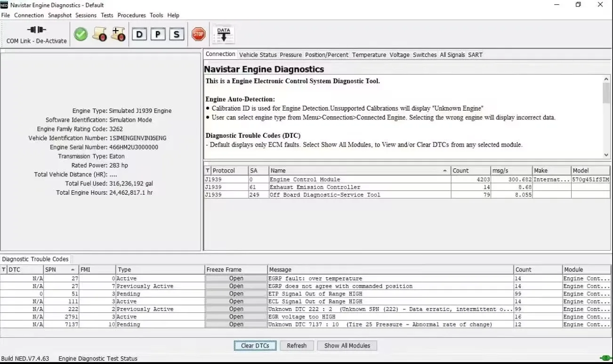The height and width of the screenshot is (364, 613).
Task: Switch to the Vehicle Status tab
Action: 258,55
